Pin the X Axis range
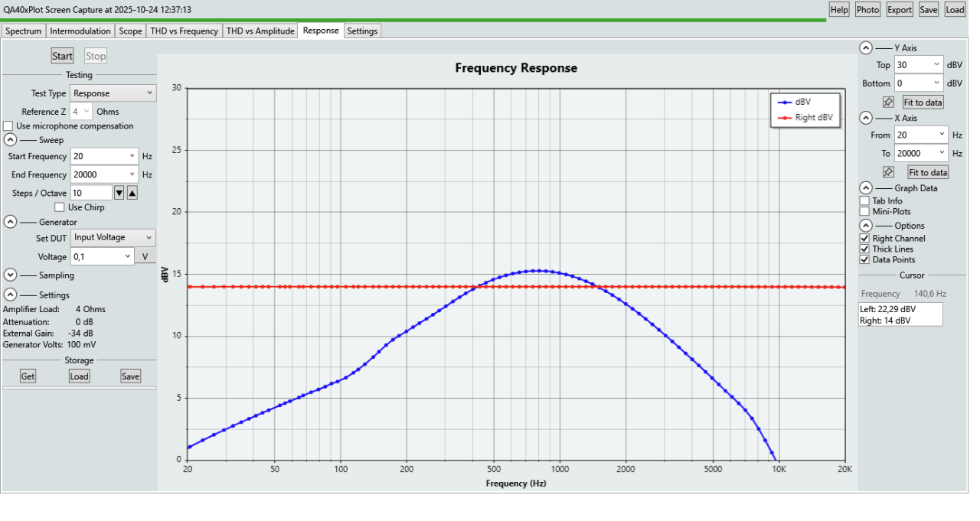 click(x=888, y=172)
